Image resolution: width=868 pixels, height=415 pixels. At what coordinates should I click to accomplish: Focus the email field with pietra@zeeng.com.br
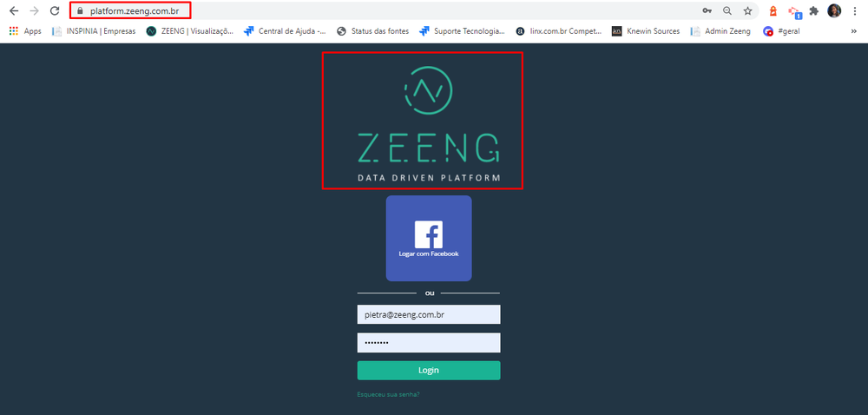click(x=429, y=314)
